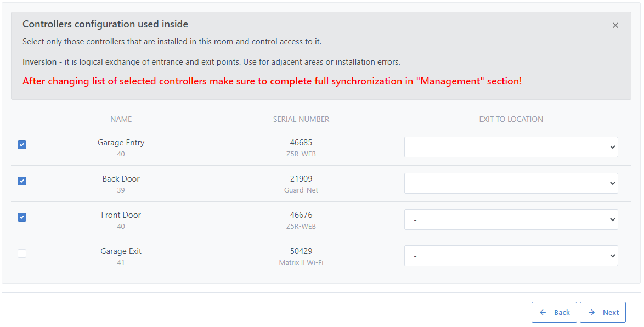
Task: Click the left arrow icon in Back
Action: coord(543,312)
